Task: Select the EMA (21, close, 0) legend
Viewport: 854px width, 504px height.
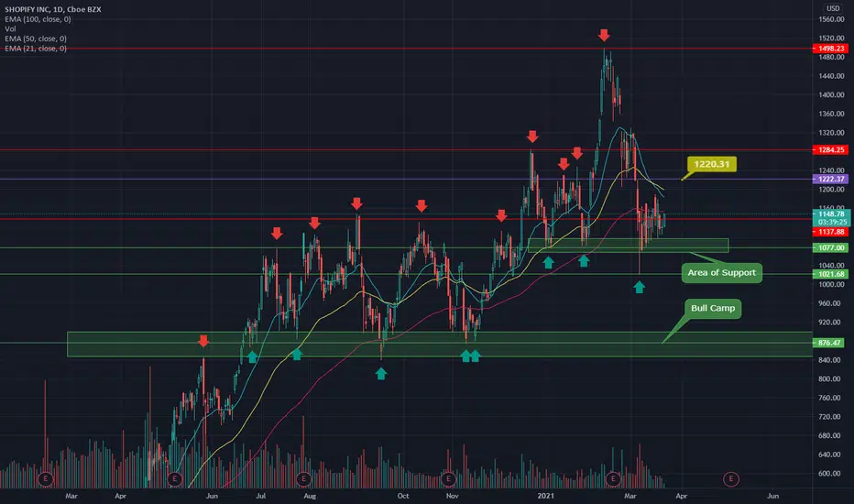Action: tap(36, 49)
